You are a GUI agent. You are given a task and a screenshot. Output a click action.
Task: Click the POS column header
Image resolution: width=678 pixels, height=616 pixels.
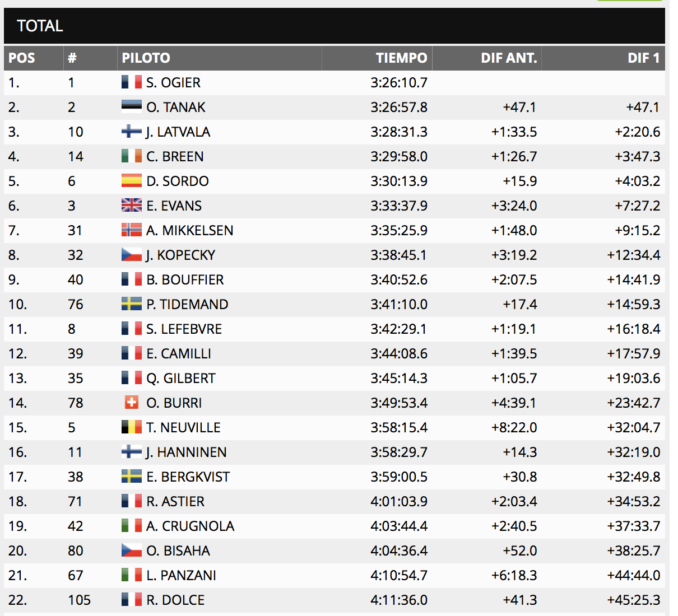point(22,58)
